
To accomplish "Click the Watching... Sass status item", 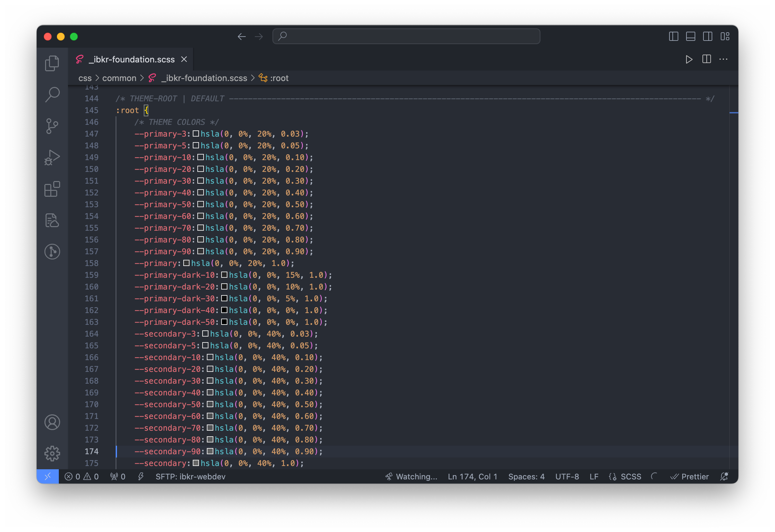I will click(411, 477).
